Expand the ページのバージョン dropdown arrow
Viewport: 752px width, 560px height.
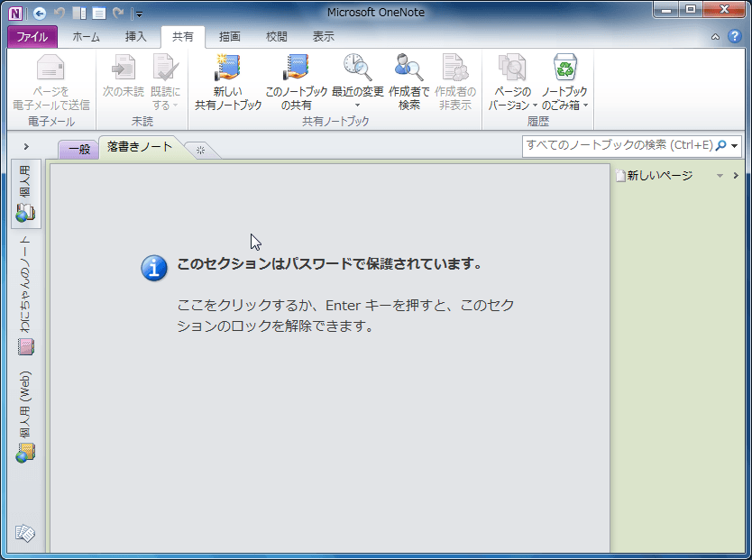click(535, 105)
